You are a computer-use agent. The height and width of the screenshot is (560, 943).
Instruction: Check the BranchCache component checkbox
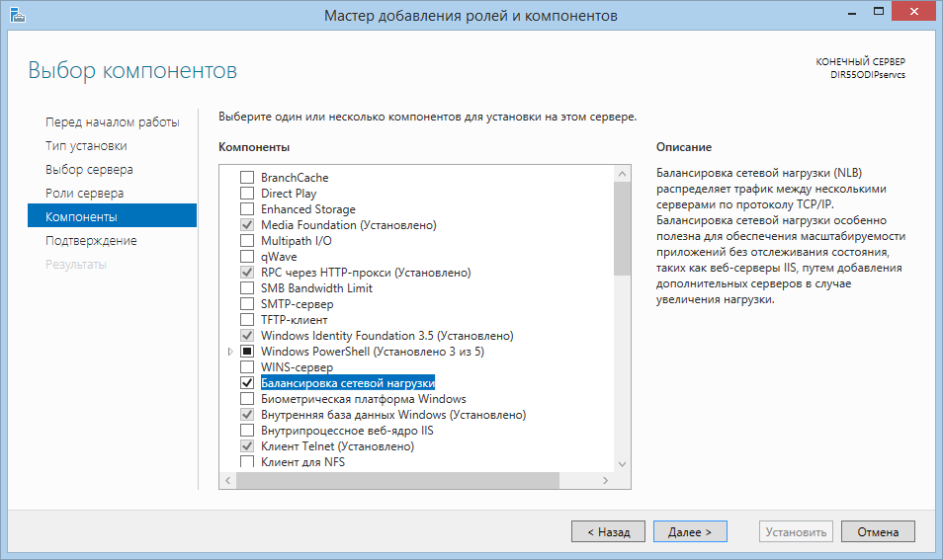247,178
